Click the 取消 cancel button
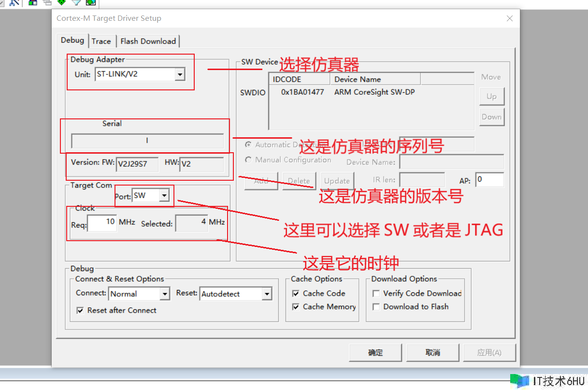Screen dimensions: 588x390 [432, 353]
